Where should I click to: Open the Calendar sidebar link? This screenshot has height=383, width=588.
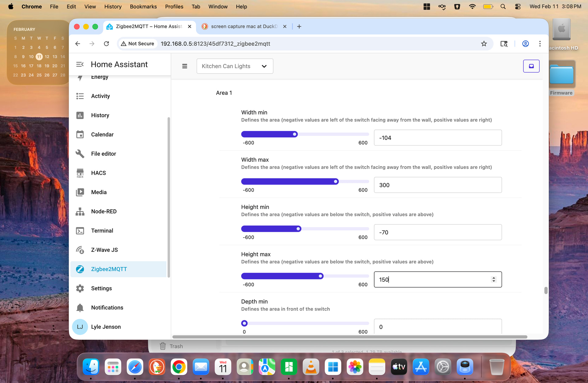102,134
